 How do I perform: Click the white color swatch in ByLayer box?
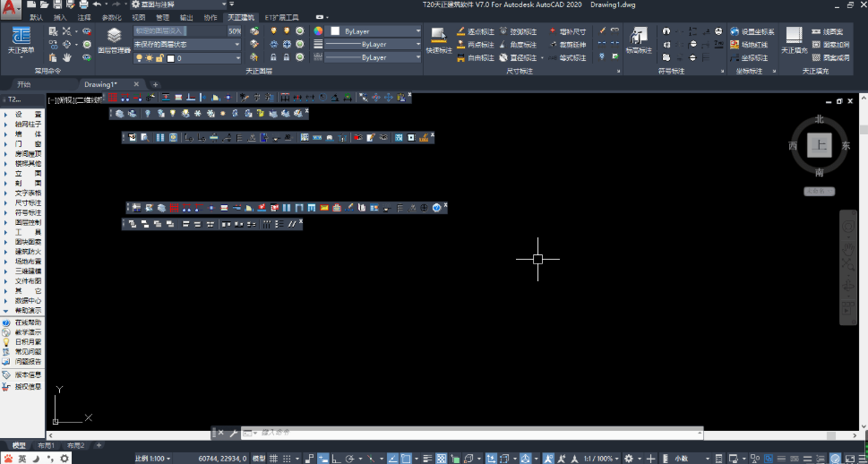coord(335,31)
